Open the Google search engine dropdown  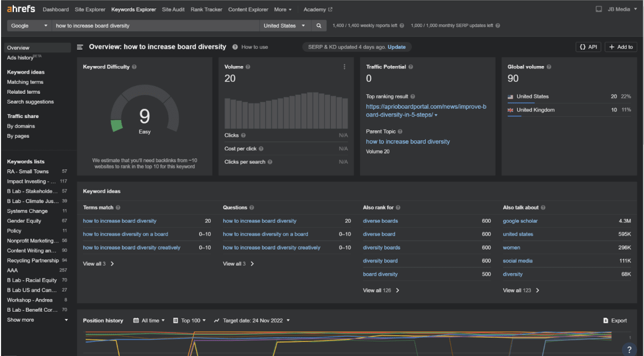tap(29, 25)
